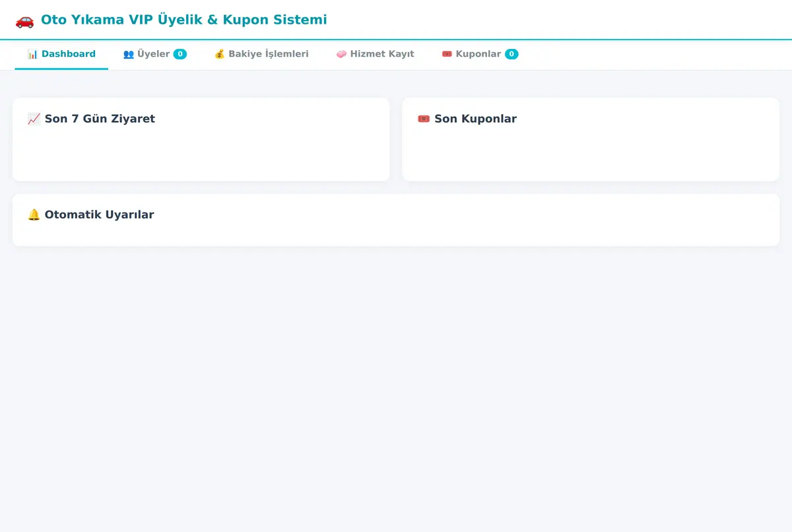Click the bell icon beside Otomatik Uyarılar
Screen dimensions: 792x532
[34, 215]
